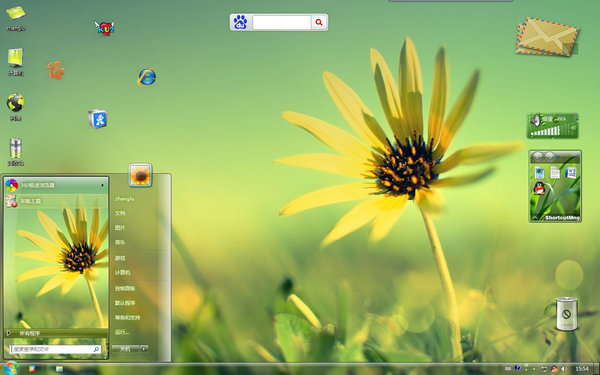Click the Windows Start orb

click(11, 368)
